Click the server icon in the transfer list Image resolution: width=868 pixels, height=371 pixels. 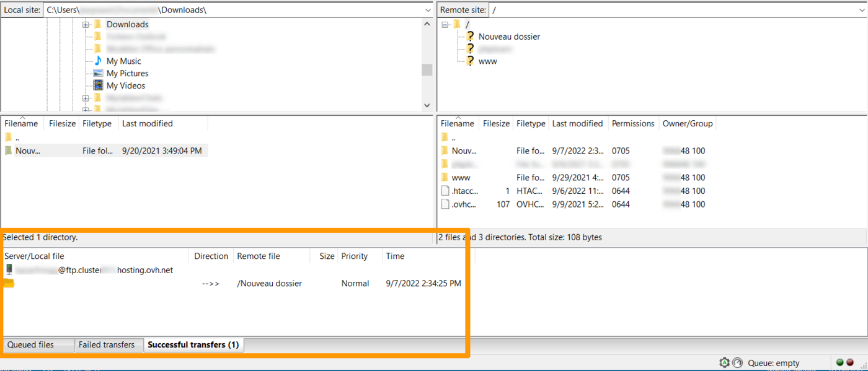(x=9, y=270)
